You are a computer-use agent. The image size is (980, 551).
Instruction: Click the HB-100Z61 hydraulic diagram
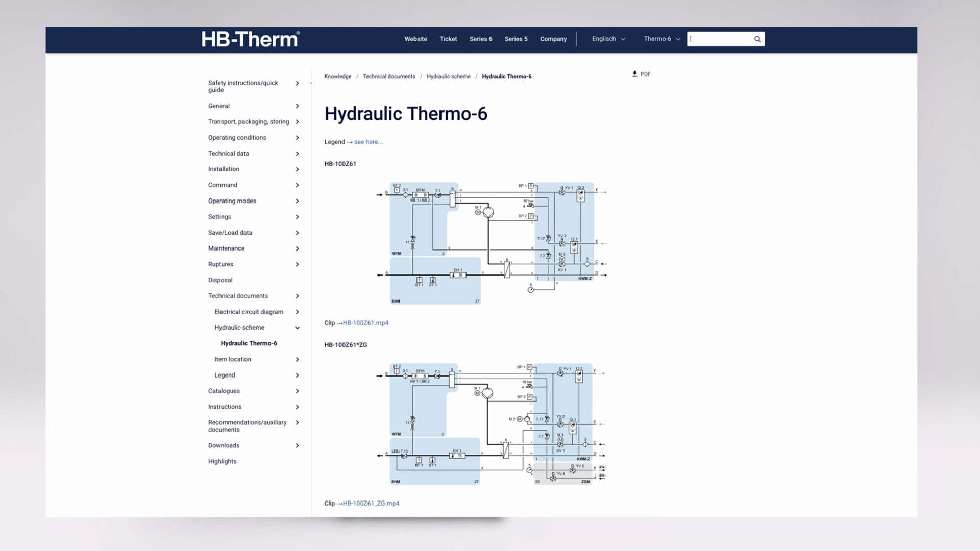(492, 243)
